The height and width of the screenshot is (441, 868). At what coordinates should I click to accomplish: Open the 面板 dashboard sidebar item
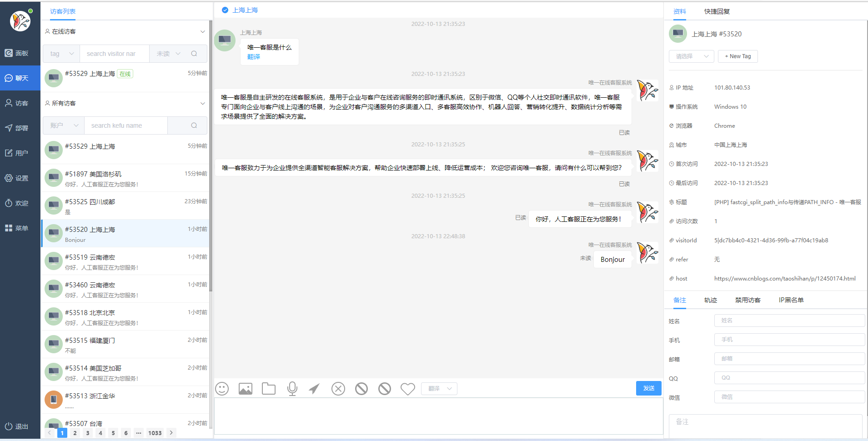20,53
